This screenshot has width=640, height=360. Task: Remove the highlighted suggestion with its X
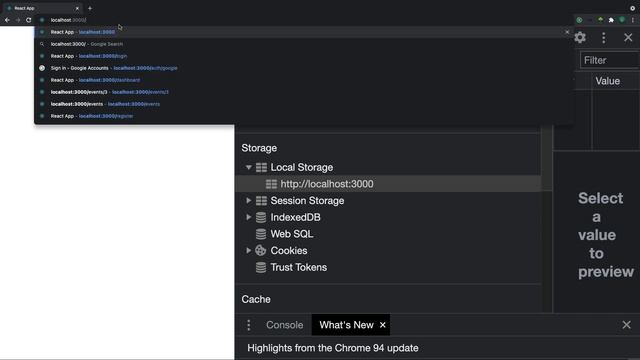click(x=567, y=32)
